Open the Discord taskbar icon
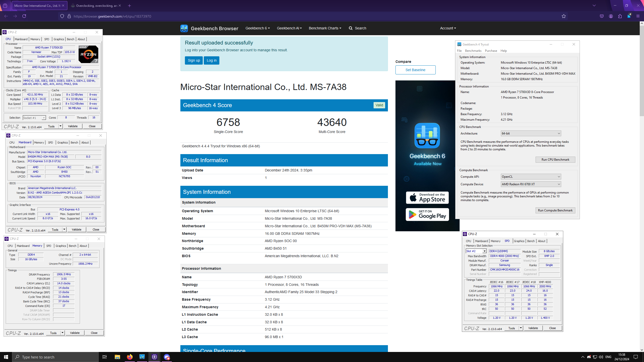The height and width of the screenshot is (362, 644). (167, 357)
